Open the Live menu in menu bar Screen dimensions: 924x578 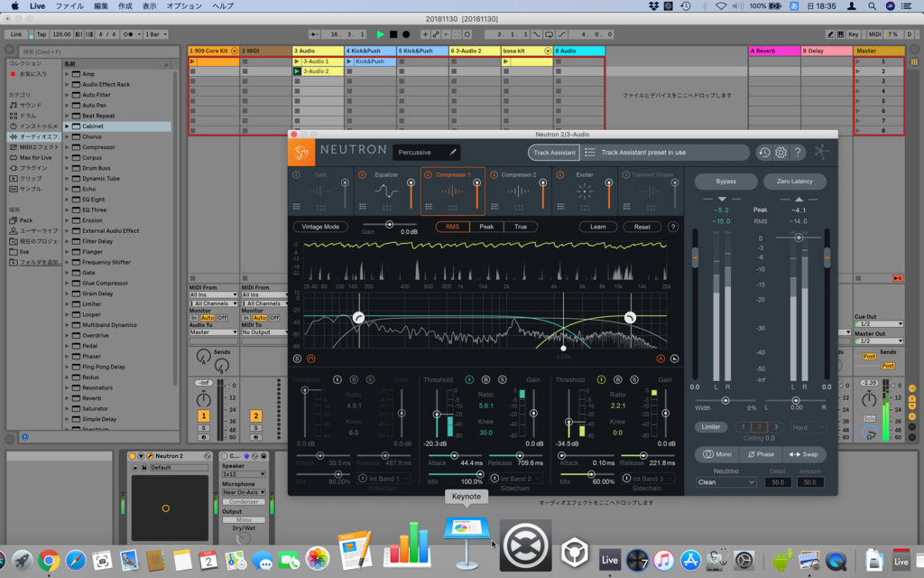point(38,6)
